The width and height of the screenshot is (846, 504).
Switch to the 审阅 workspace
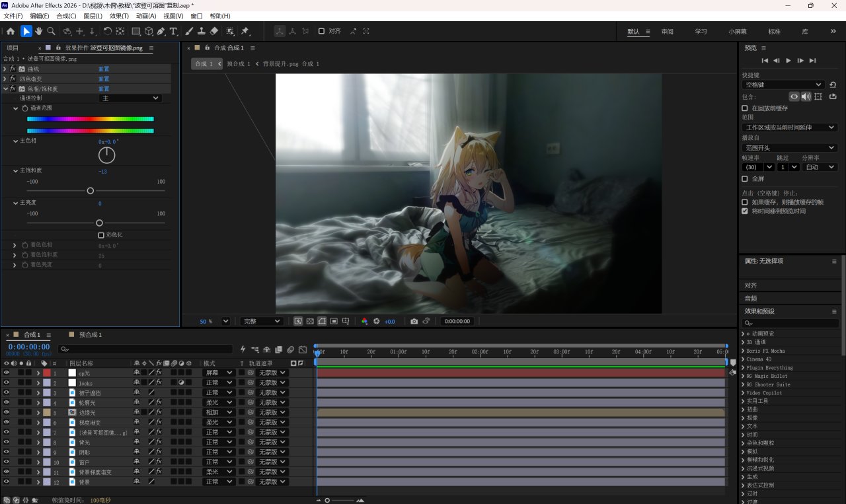tap(667, 32)
